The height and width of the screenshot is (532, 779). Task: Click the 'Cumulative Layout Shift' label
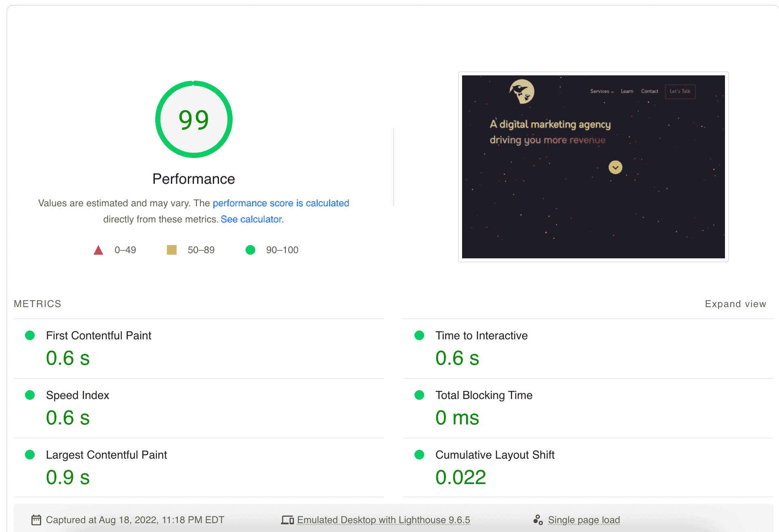pyautogui.click(x=495, y=455)
